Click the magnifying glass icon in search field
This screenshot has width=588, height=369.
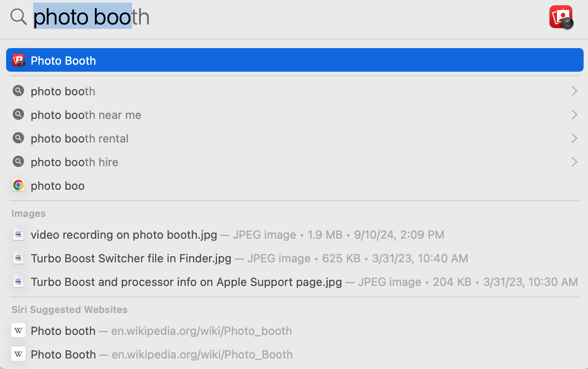point(18,17)
